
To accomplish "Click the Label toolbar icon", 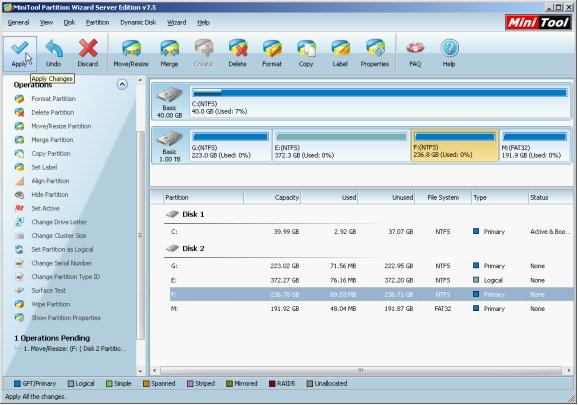I will click(x=340, y=53).
